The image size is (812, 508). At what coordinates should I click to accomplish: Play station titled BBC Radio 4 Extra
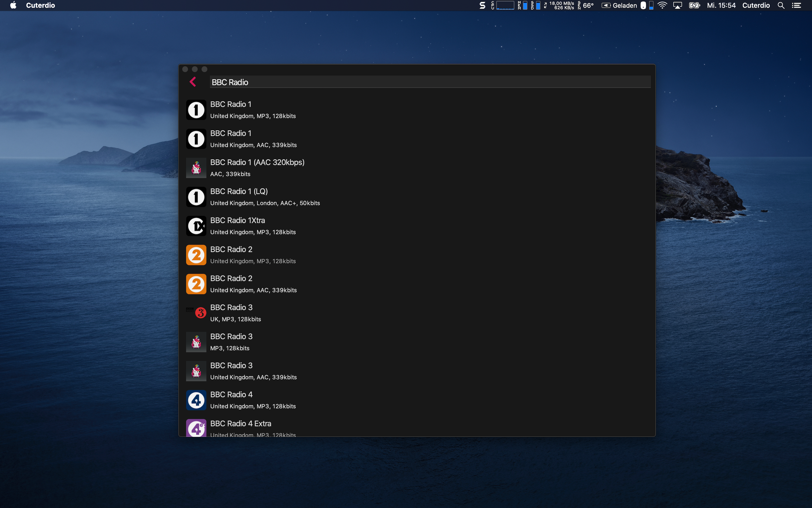240,423
